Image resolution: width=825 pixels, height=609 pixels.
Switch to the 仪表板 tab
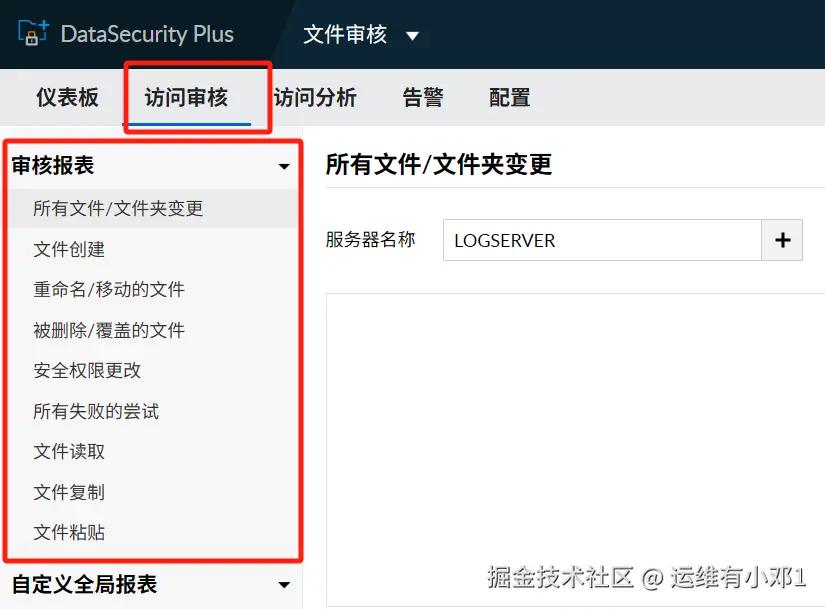point(68,97)
